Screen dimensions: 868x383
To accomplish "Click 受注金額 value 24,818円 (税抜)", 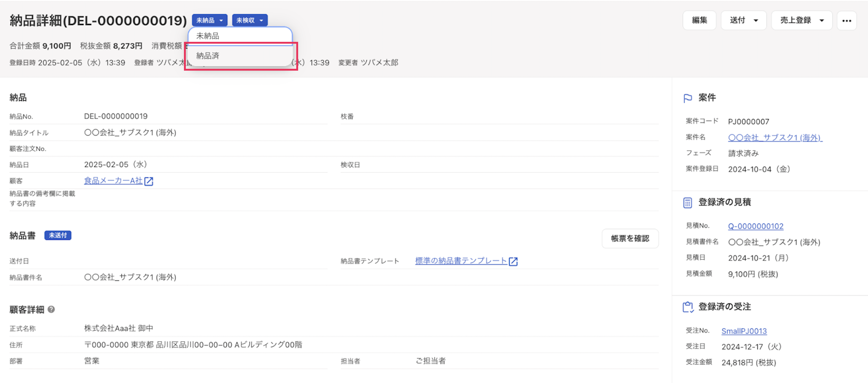I will 748,363.
